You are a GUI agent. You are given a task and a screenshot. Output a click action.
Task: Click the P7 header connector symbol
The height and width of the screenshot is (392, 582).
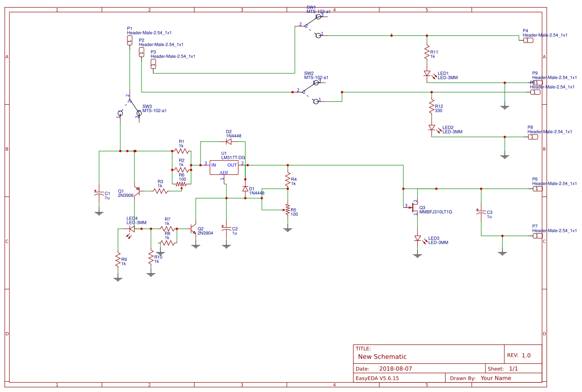(538, 236)
